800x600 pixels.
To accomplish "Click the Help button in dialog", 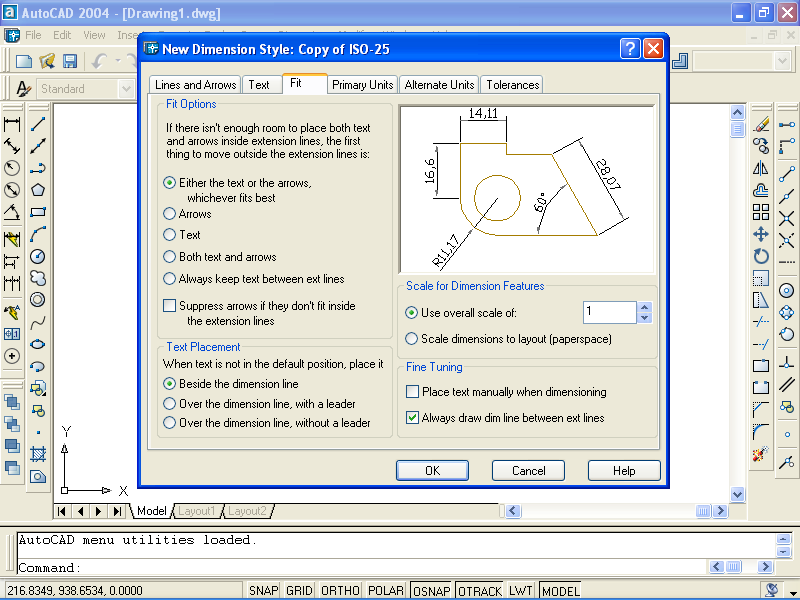I will coord(624,470).
